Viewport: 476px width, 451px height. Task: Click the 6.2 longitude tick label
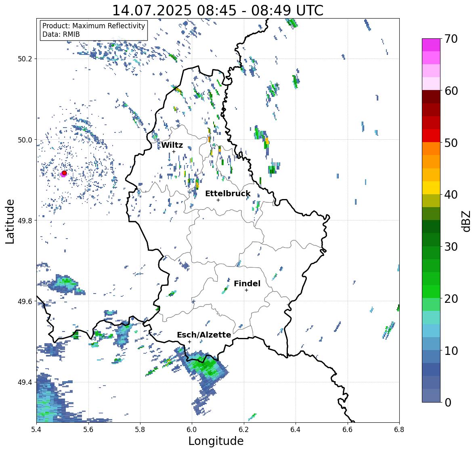(244, 430)
